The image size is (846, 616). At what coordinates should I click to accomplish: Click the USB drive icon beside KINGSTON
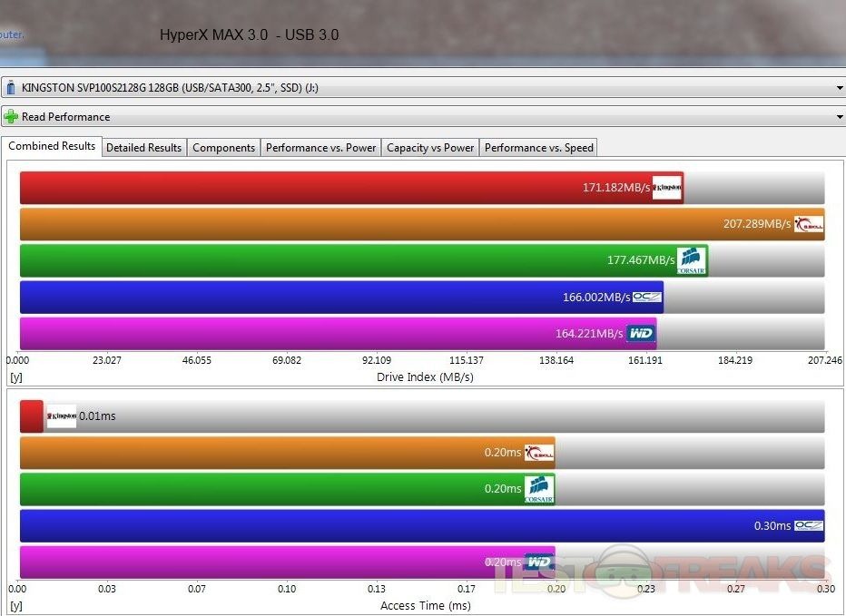[11, 88]
